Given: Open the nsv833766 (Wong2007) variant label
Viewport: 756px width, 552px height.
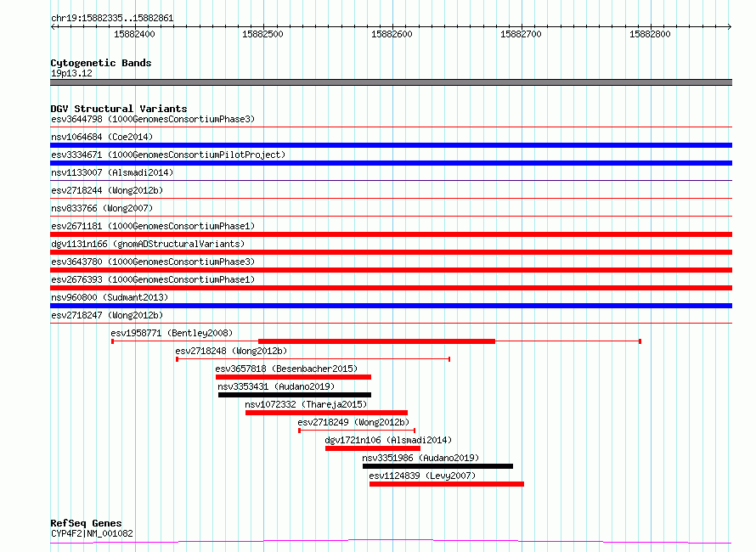Looking at the screenshot, I should pyautogui.click(x=102, y=208).
